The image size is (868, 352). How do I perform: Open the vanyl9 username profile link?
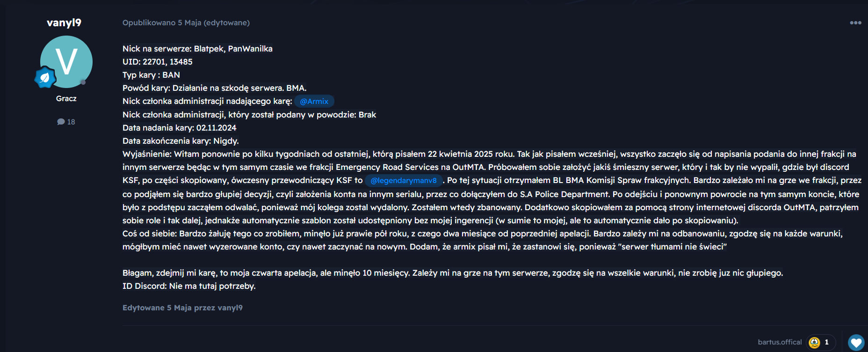(64, 22)
